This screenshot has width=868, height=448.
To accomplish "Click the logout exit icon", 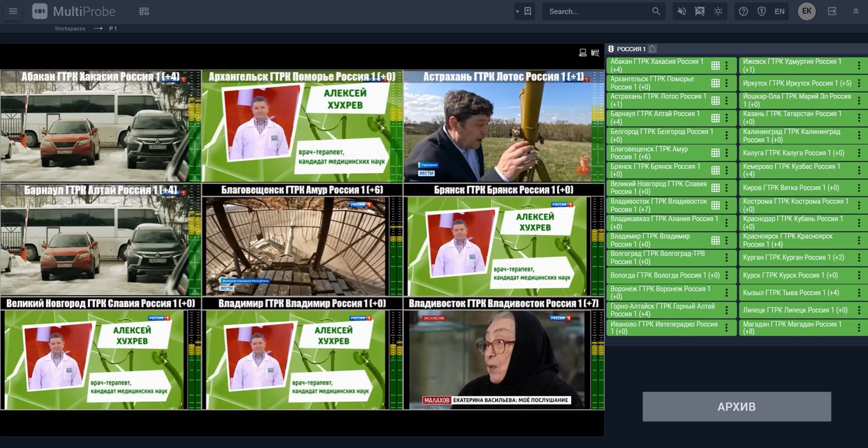I will (832, 11).
